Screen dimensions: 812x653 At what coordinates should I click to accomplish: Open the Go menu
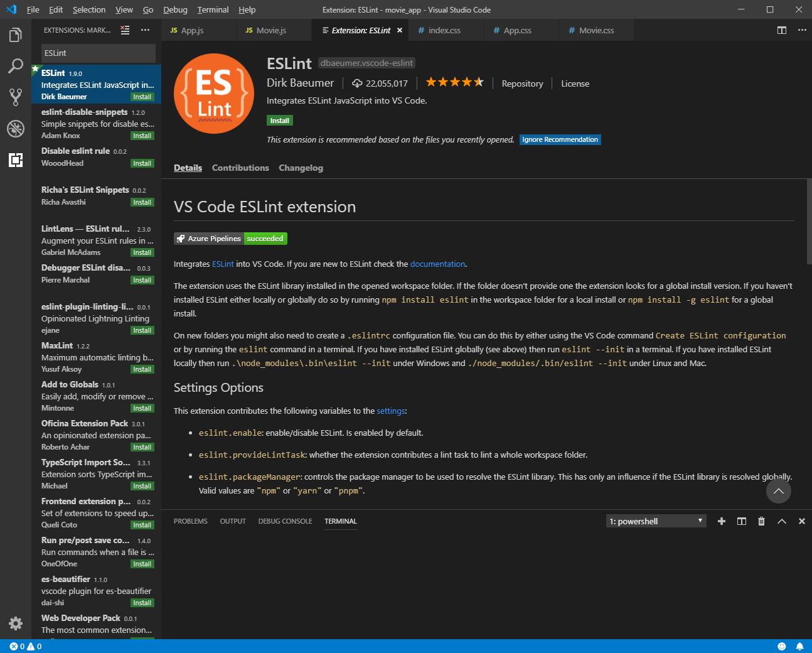click(148, 9)
